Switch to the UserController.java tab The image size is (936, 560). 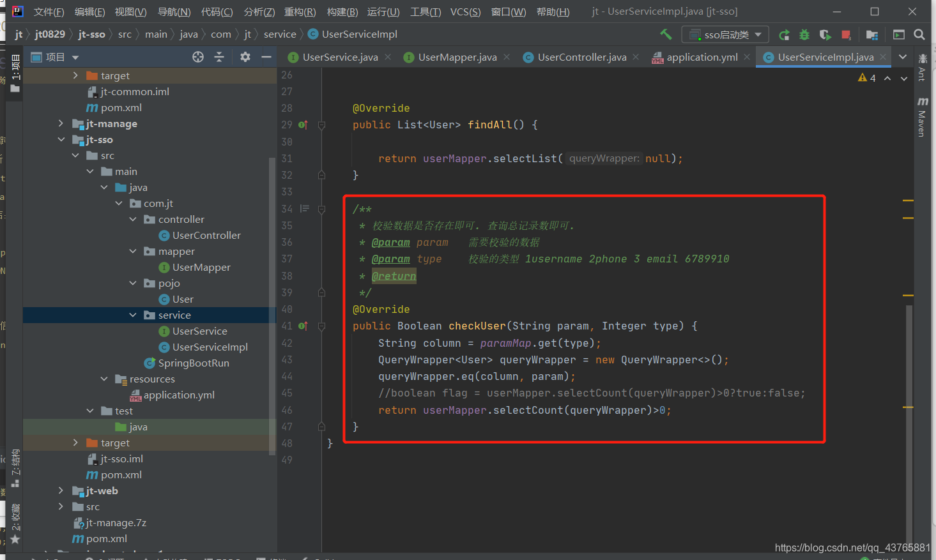pos(581,57)
